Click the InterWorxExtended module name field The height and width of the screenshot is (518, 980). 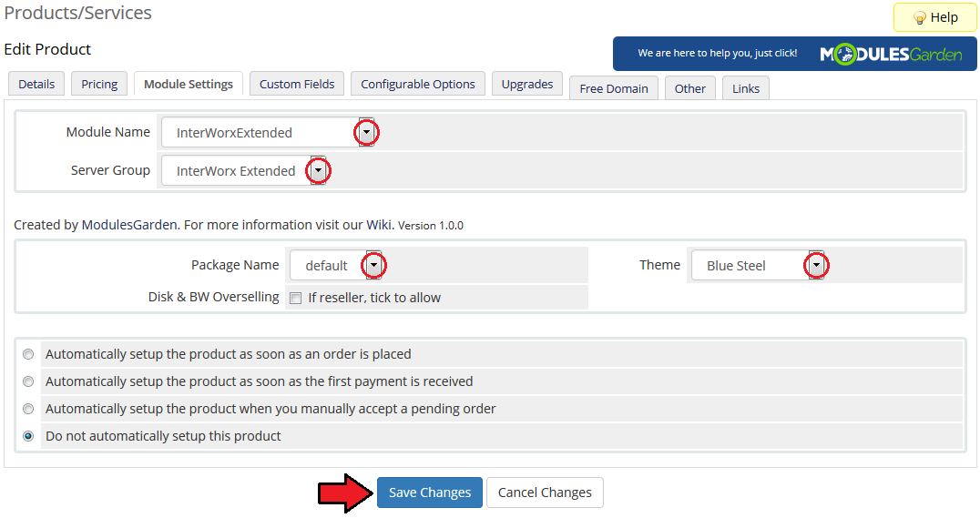[268, 133]
